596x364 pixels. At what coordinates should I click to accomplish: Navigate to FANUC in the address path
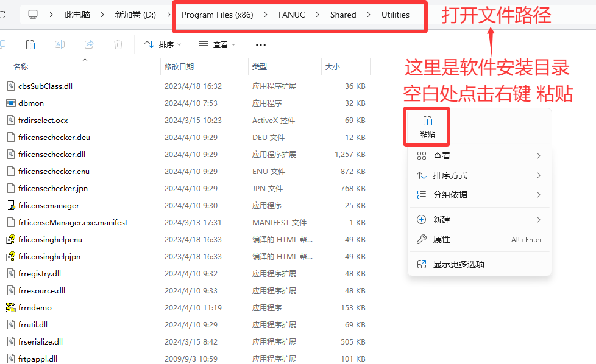tap(291, 15)
